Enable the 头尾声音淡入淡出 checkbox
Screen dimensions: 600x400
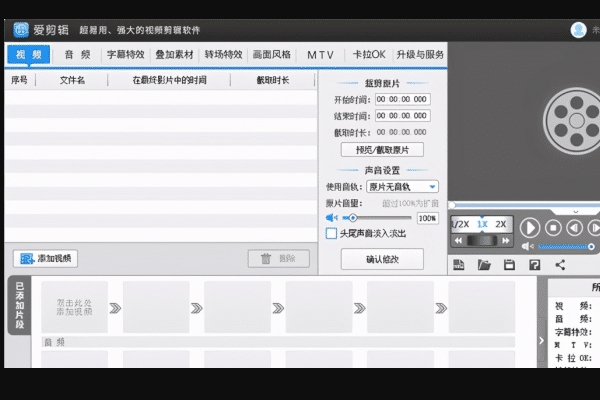click(x=332, y=234)
